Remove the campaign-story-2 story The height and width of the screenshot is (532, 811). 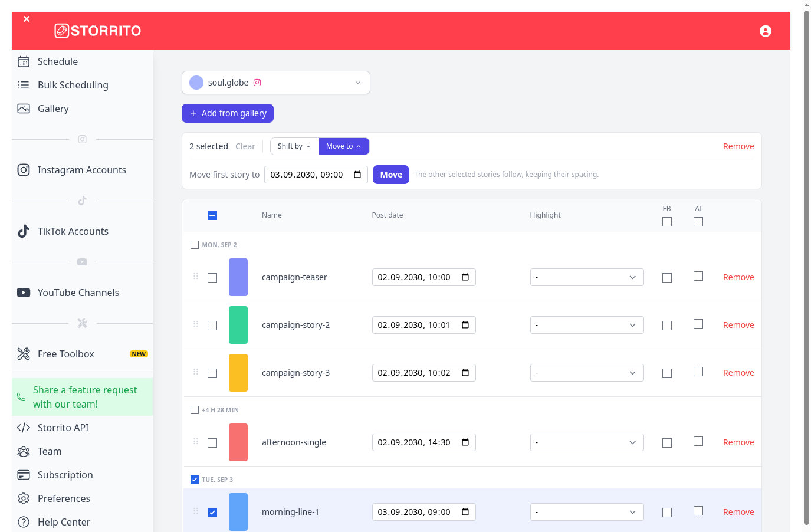click(x=738, y=325)
